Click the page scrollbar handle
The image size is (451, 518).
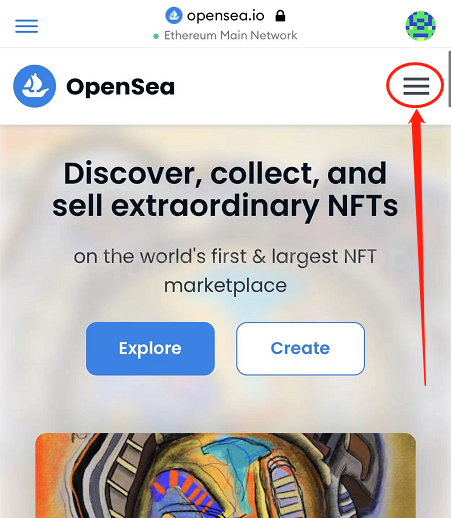[x=449, y=79]
